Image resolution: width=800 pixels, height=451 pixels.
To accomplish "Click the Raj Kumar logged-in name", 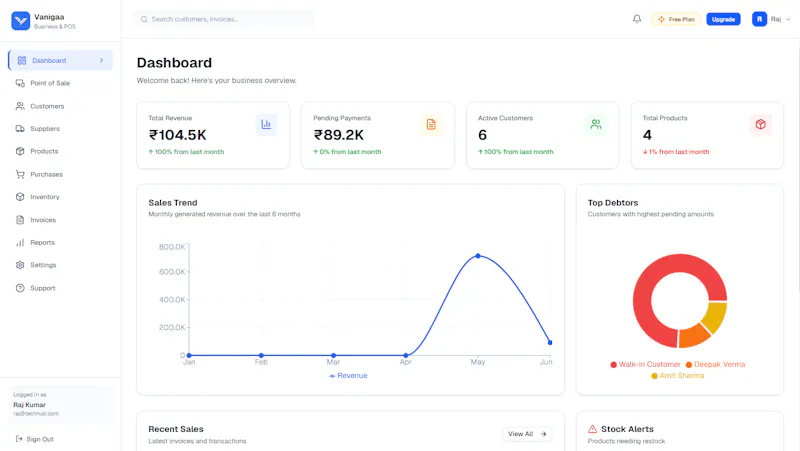I will click(30, 405).
